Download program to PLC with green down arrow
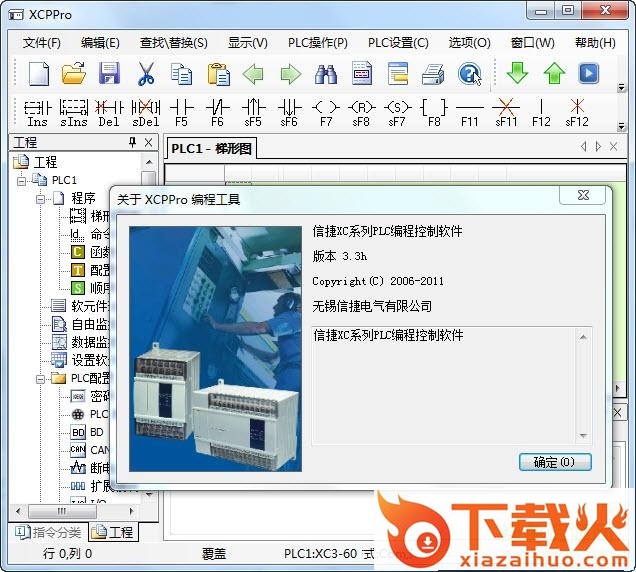The width and height of the screenshot is (636, 572). pyautogui.click(x=517, y=73)
